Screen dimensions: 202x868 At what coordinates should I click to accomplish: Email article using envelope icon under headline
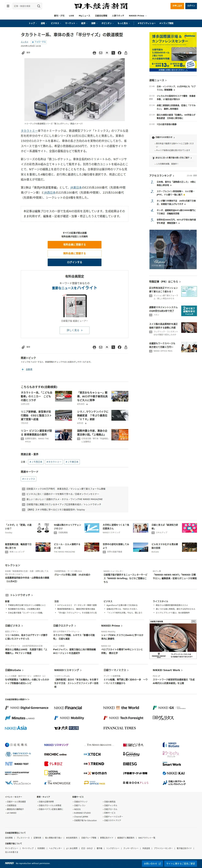(x=101, y=53)
